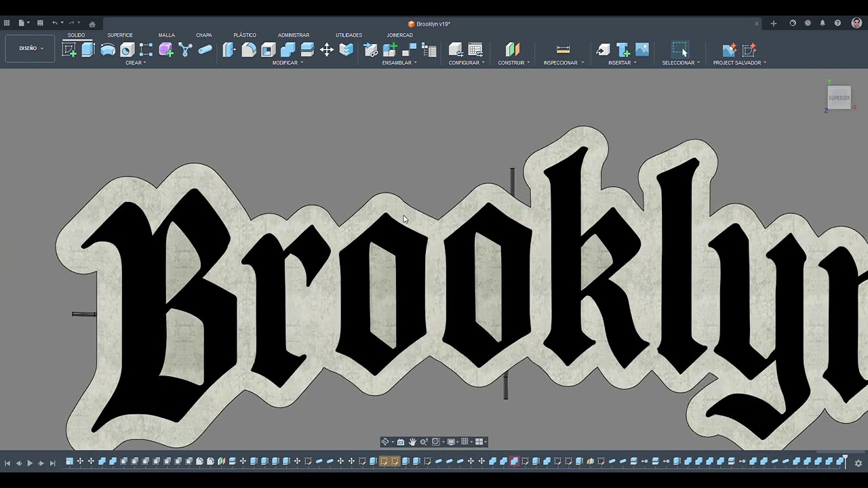Screen dimensions: 868x488
Task: Create a New Component
Action: 390,49
